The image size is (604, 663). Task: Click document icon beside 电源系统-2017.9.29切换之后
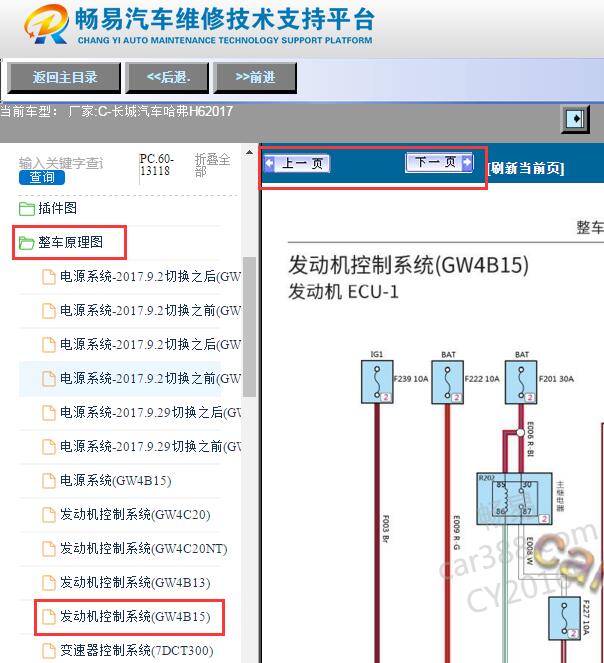[49, 413]
